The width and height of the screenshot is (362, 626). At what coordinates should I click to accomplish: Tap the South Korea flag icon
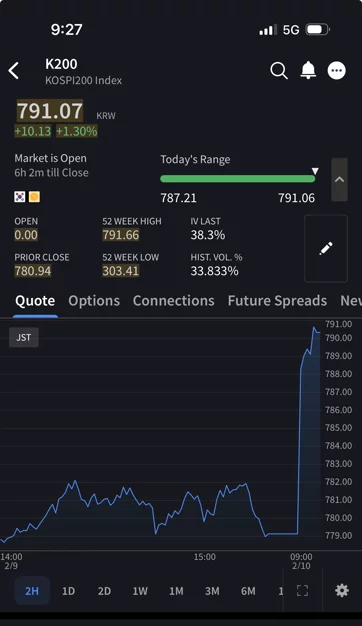(x=20, y=197)
